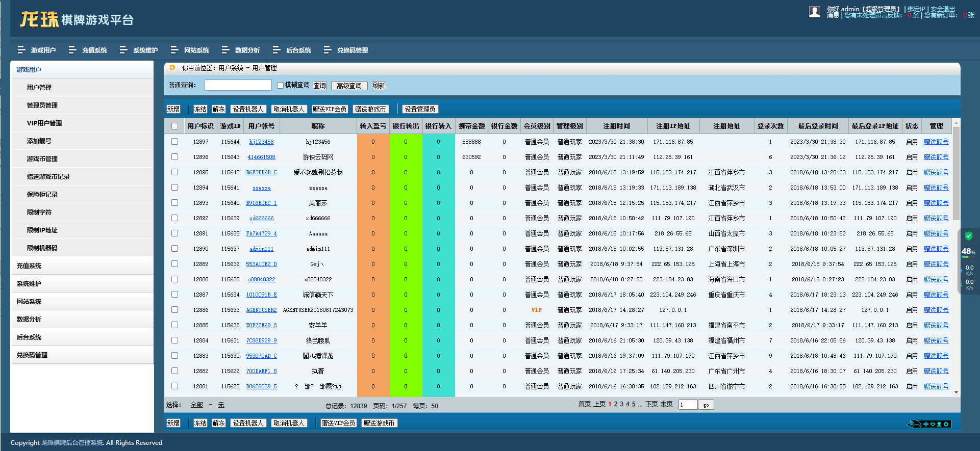Viewport: 980px width, 451px height.
Task: Open the 网站系统 top menu
Action: tap(190, 50)
